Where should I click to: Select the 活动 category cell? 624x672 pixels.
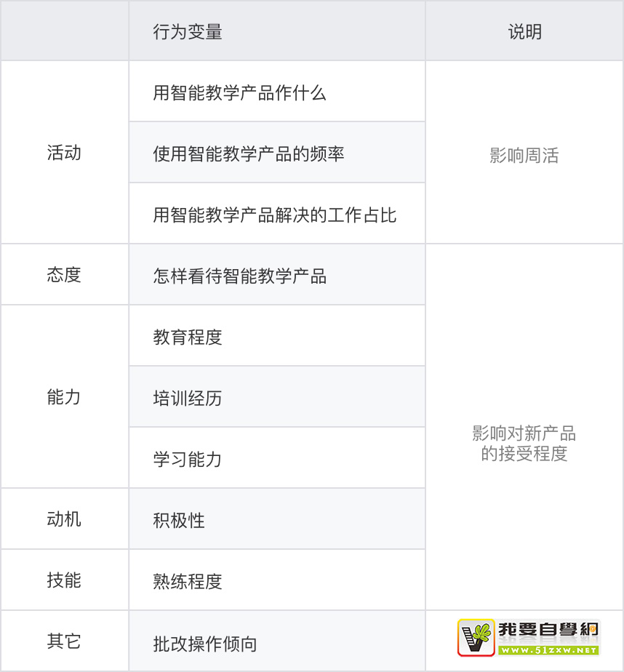(x=64, y=153)
